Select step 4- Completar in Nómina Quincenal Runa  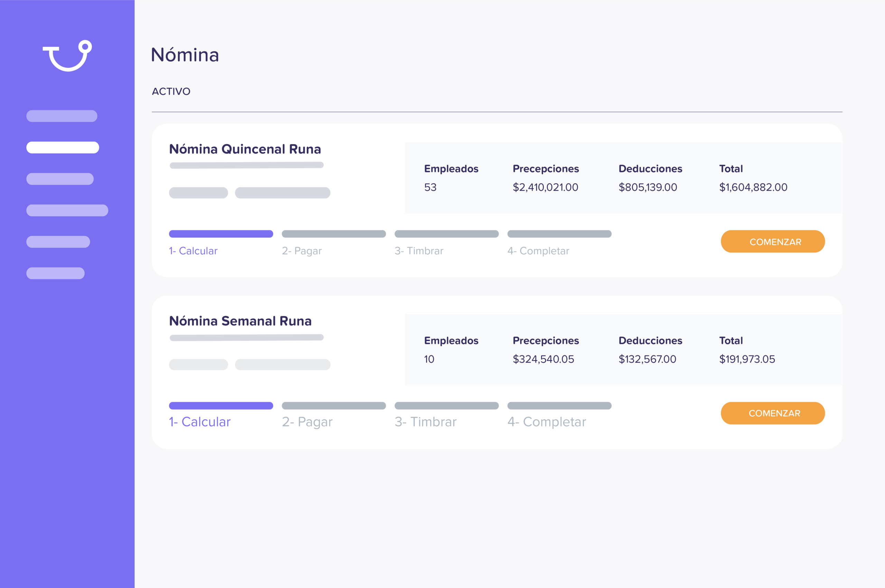(x=538, y=250)
